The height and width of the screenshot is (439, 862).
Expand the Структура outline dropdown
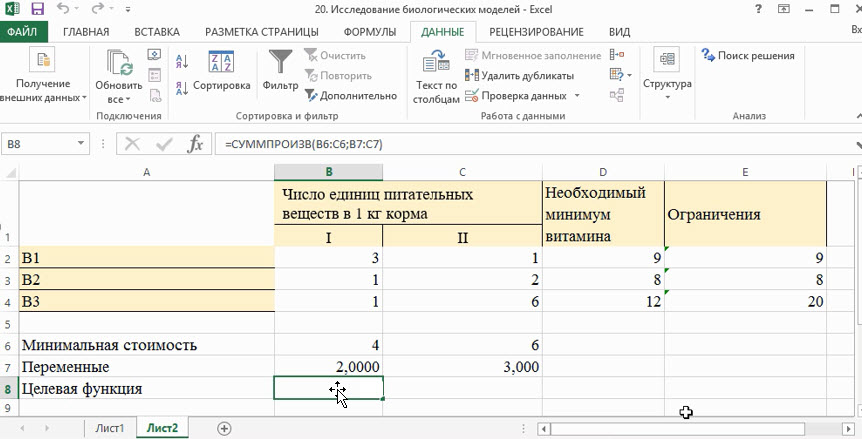pos(667,98)
